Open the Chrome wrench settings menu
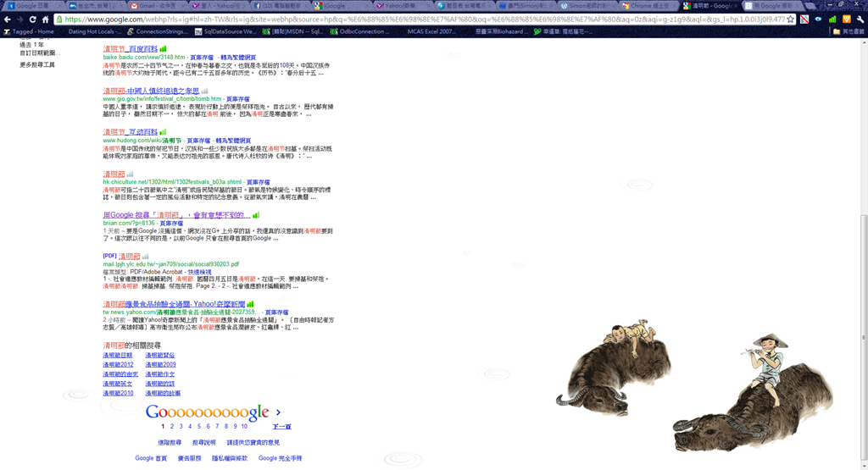 860,19
